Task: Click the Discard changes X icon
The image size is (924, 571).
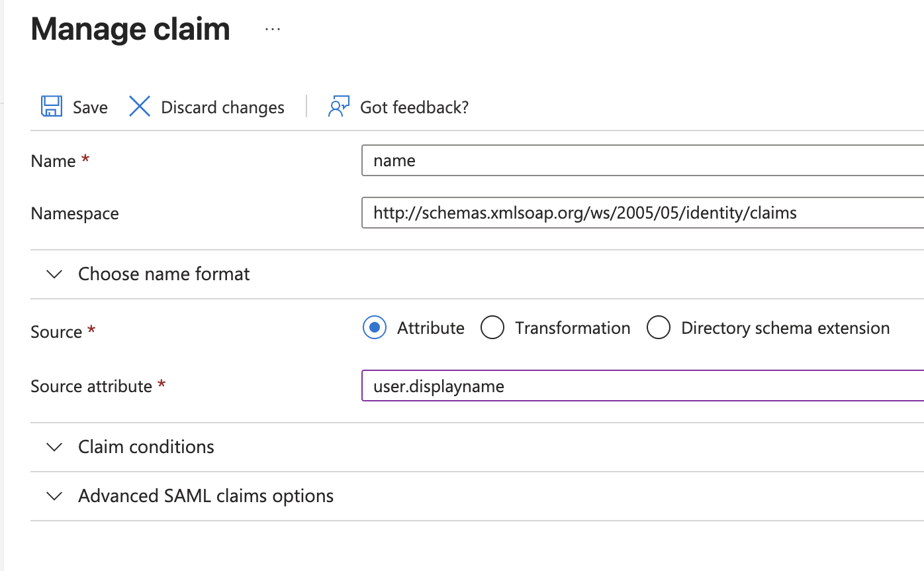Action: (140, 107)
